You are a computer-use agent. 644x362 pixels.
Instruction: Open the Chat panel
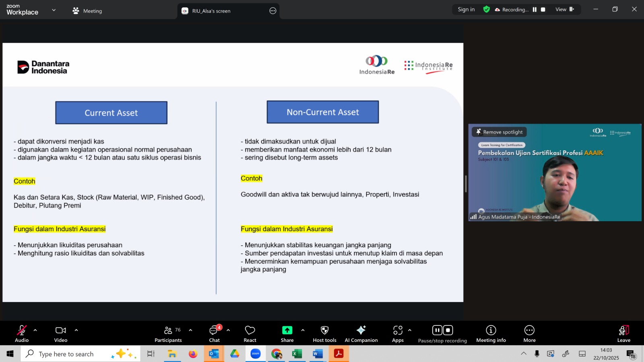pyautogui.click(x=214, y=333)
